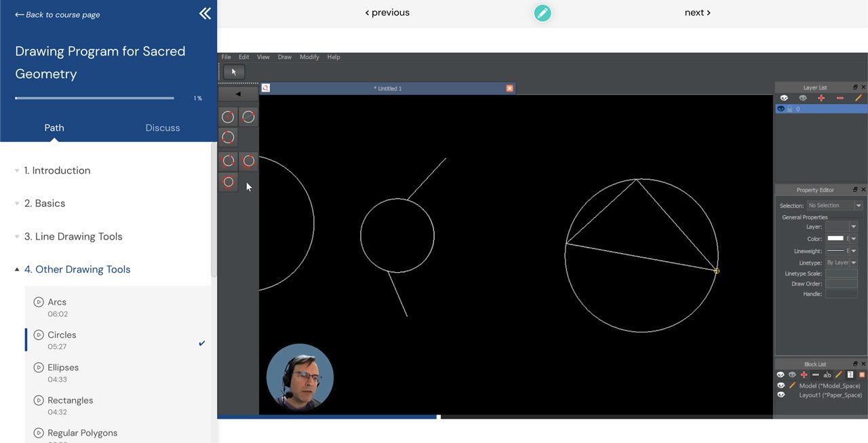Show all layers in Layer List
The height and width of the screenshot is (443, 868).
[x=784, y=98]
